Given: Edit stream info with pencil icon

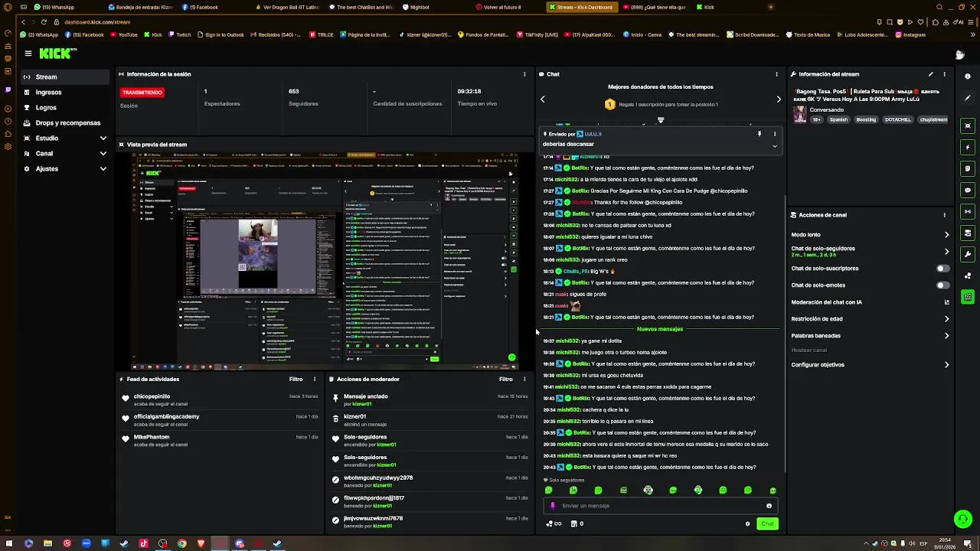Looking at the screenshot, I should (930, 74).
